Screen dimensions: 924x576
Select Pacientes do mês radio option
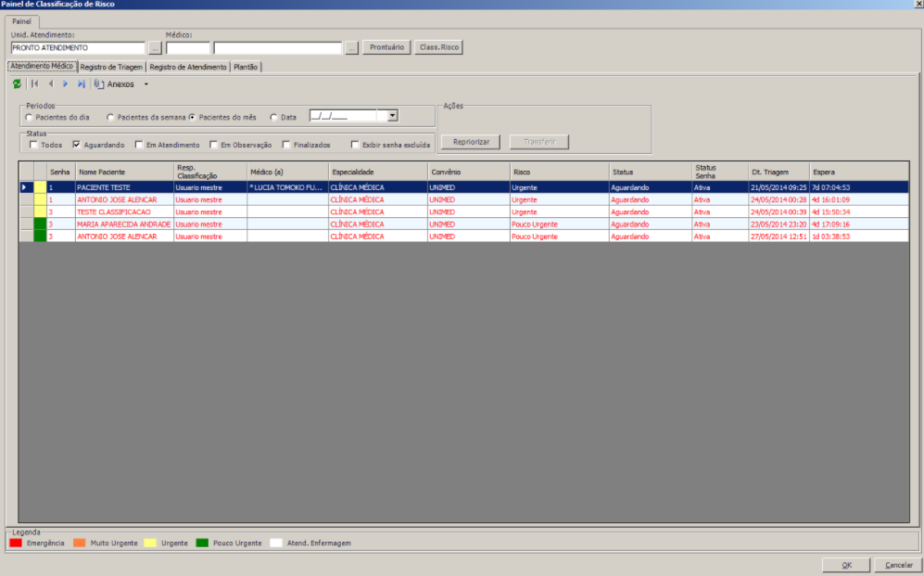click(x=192, y=117)
